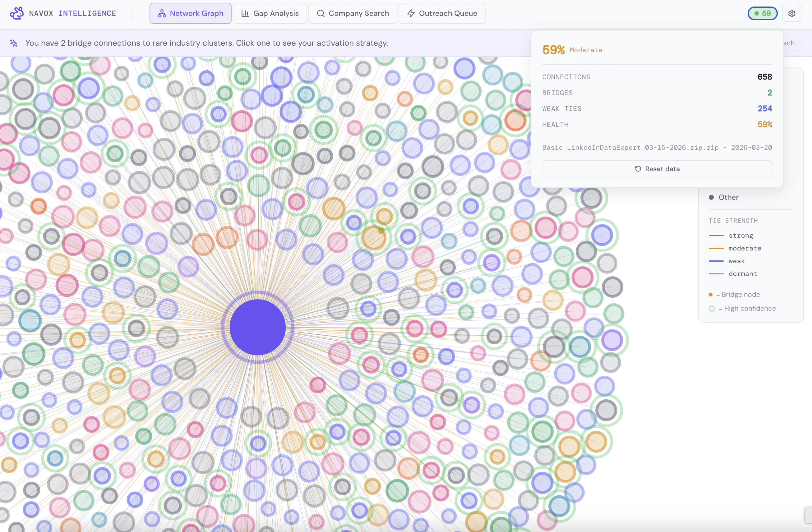812x532 pixels.
Task: Click the strong tie green line legend
Action: 716,235
